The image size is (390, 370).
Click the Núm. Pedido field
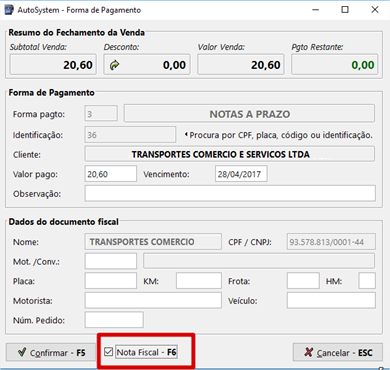click(x=114, y=320)
